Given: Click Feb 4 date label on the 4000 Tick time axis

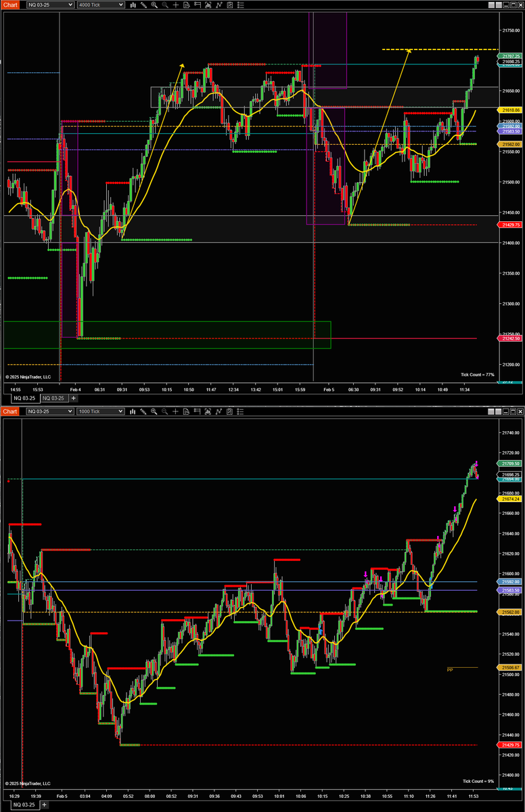Looking at the screenshot, I should 75,389.
